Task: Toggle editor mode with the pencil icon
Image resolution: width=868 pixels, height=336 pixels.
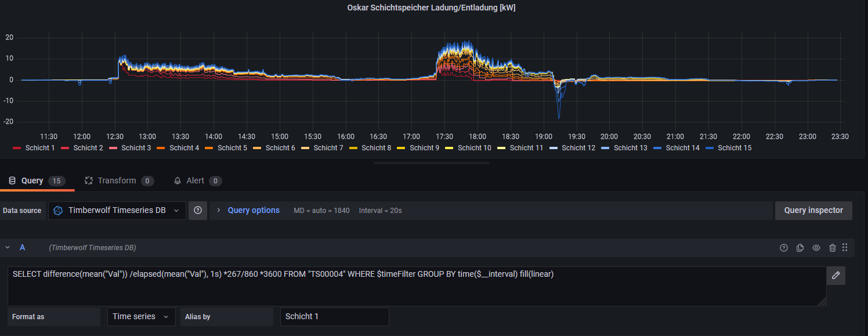Action: point(836,275)
